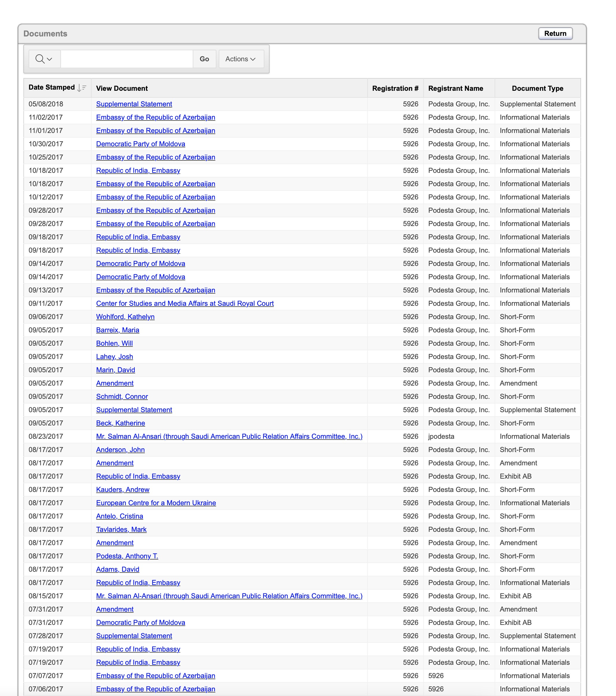Image resolution: width=616 pixels, height=696 pixels.
Task: Open the Bohlen, Will short-form link
Action: 114,343
